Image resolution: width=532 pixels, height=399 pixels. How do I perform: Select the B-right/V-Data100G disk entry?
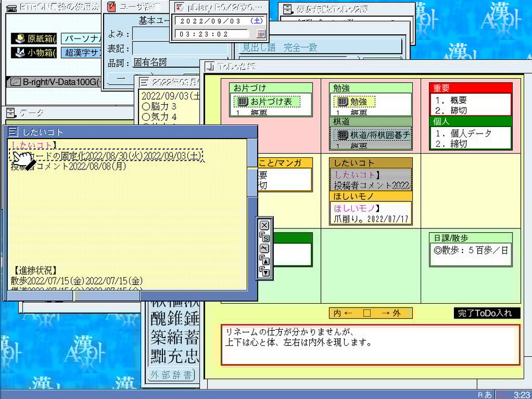[54, 82]
